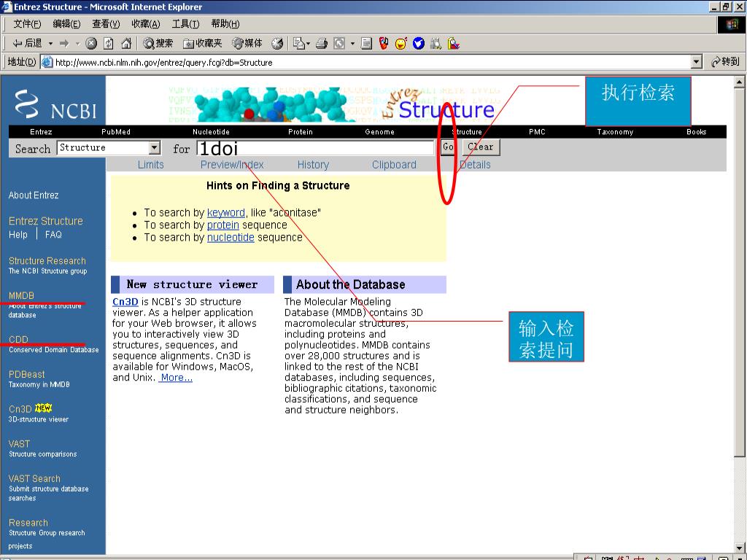Click the Go search button
The height and width of the screenshot is (560, 747).
(x=448, y=147)
